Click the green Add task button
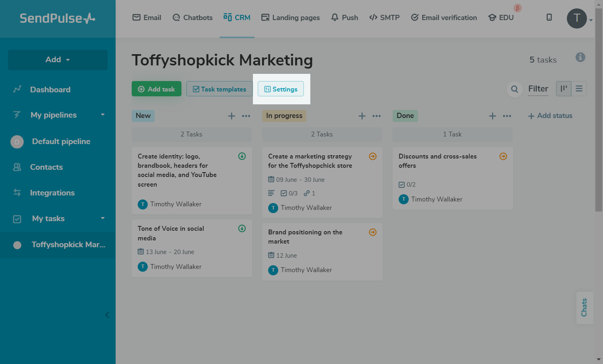This screenshot has height=364, width=603. (157, 89)
